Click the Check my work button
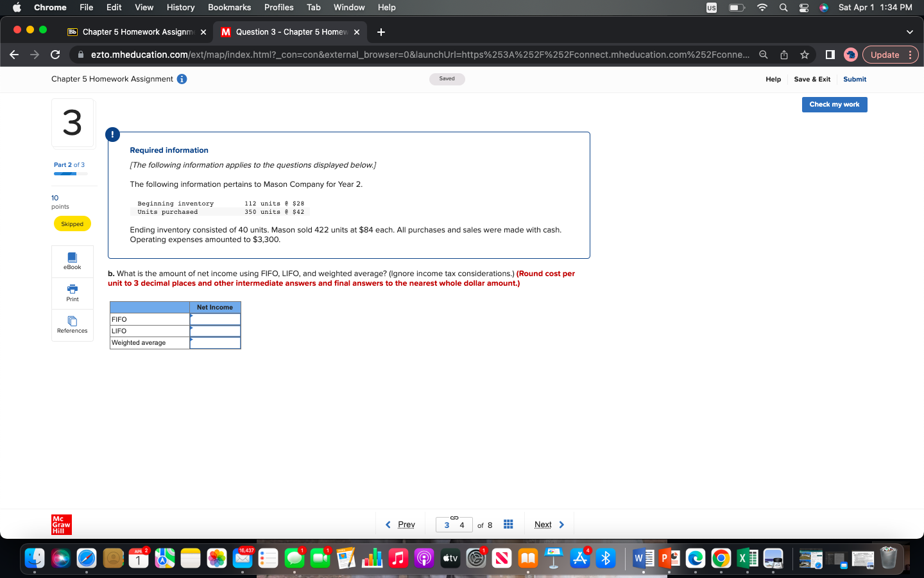 tap(834, 105)
